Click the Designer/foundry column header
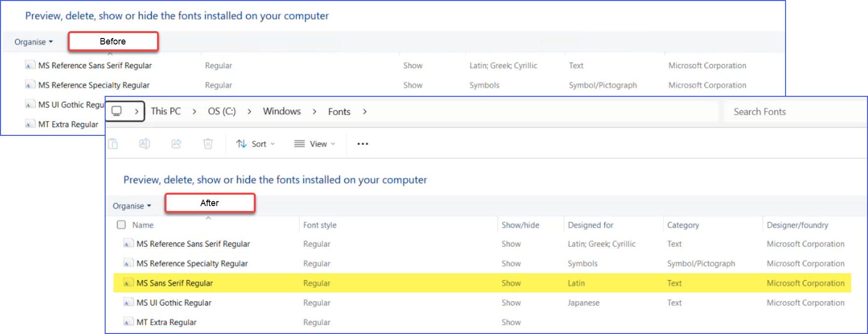This screenshot has width=868, height=334. click(x=797, y=225)
